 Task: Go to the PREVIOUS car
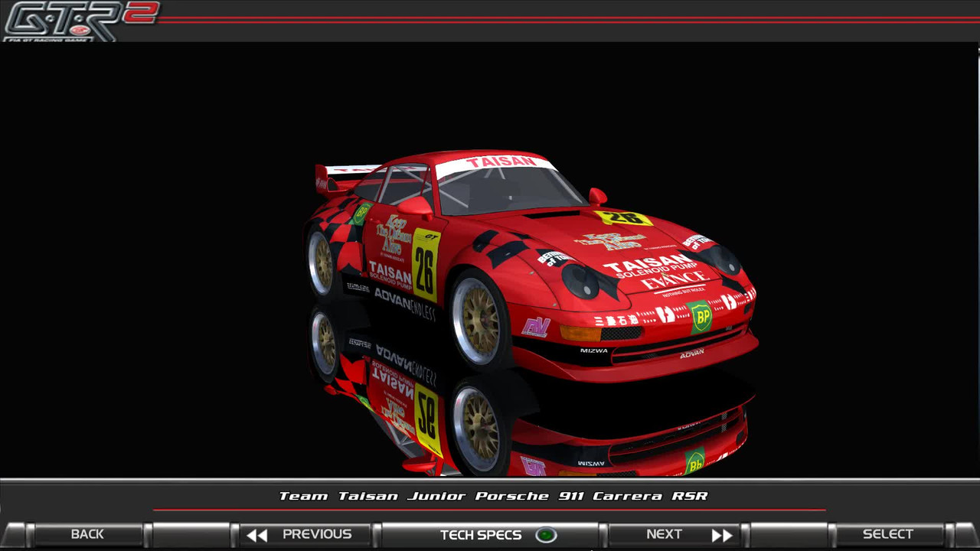tap(305, 534)
